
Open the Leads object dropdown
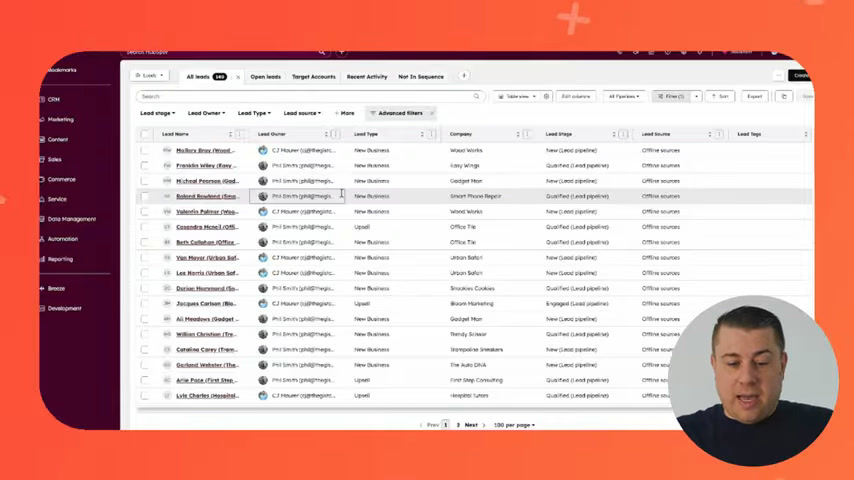pyautogui.click(x=149, y=76)
